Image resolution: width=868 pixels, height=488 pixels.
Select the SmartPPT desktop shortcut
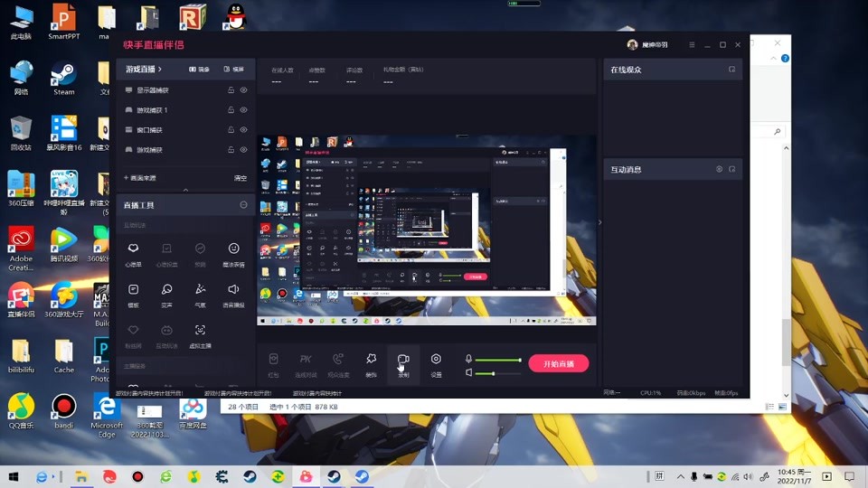click(x=63, y=22)
